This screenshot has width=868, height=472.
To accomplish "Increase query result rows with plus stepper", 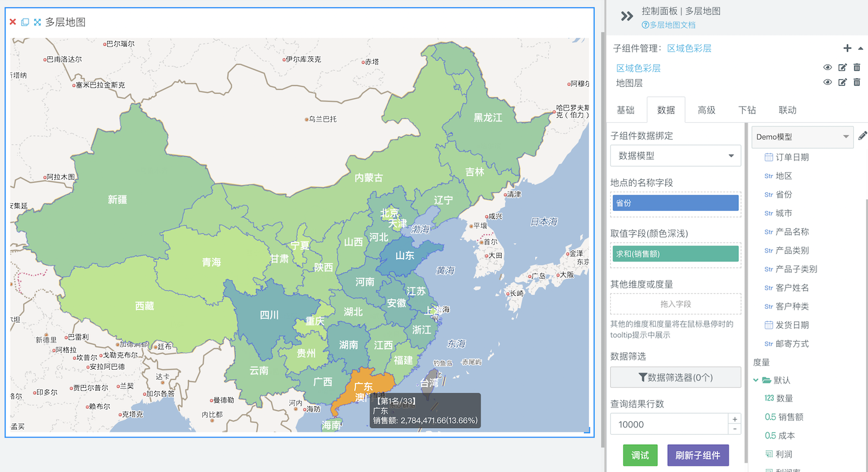I will [x=735, y=419].
